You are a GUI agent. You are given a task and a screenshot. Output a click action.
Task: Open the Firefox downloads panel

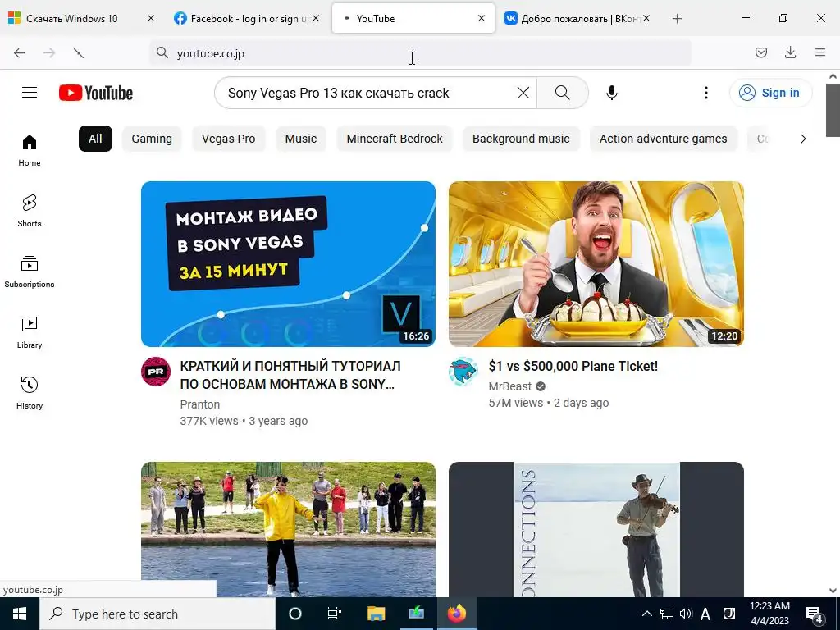coord(790,52)
